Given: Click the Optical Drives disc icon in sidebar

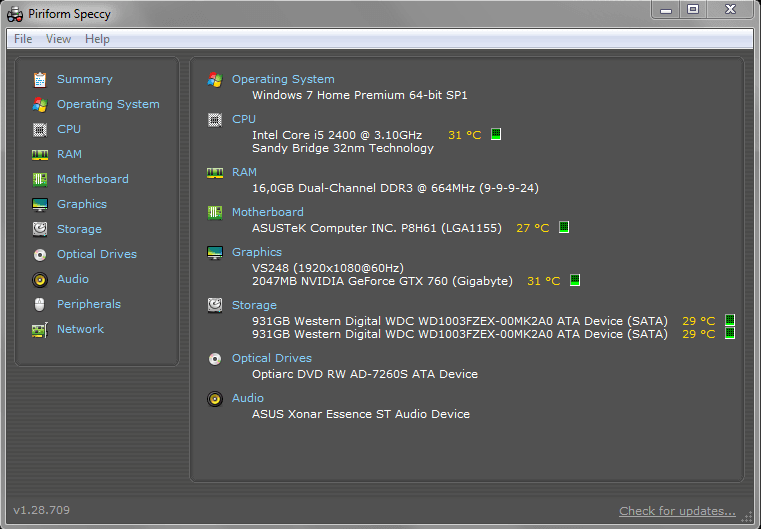Looking at the screenshot, I should 40,254.
